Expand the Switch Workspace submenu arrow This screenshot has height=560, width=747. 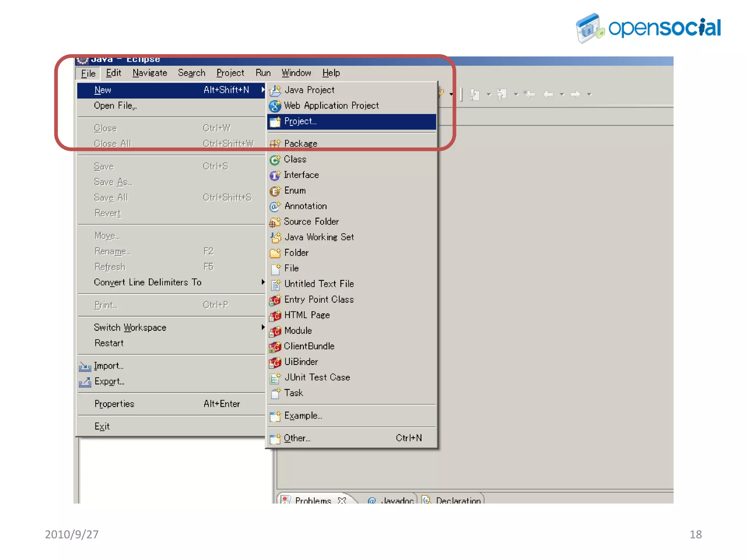263,327
